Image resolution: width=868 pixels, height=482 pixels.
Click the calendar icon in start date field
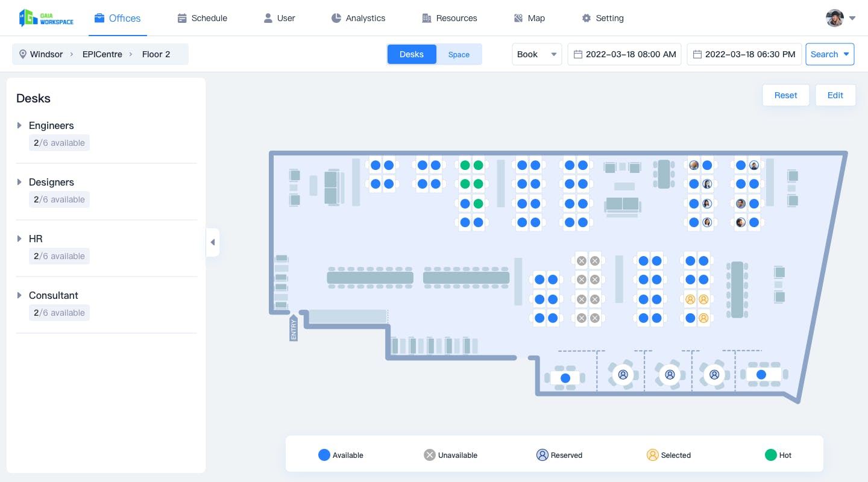point(578,54)
